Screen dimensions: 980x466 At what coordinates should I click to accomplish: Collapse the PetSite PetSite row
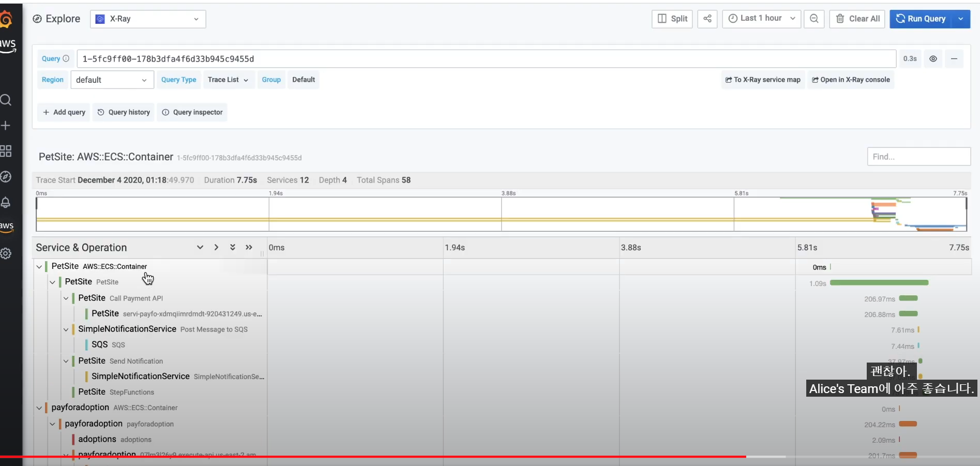pos(53,282)
